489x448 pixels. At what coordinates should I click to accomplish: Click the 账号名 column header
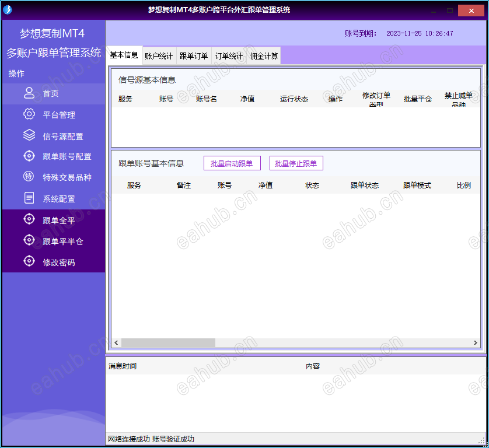tap(207, 99)
